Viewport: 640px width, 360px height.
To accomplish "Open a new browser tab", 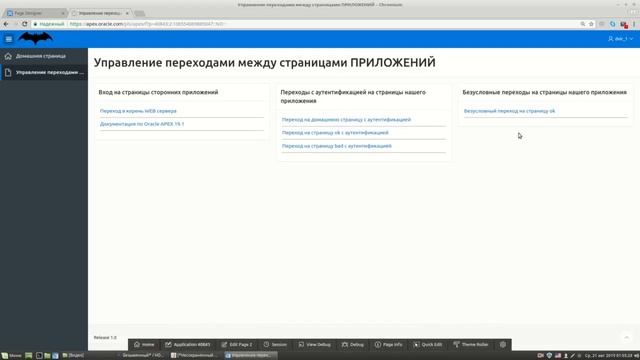I will [140, 13].
